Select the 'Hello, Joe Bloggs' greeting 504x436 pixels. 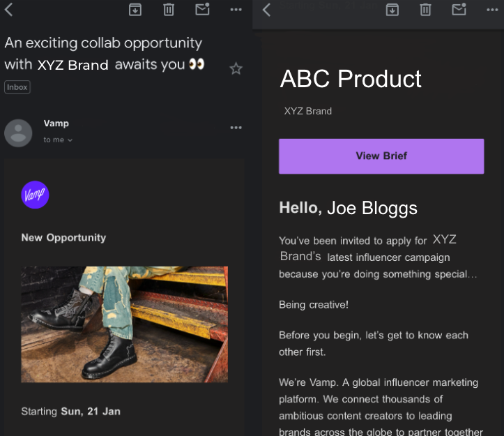(348, 208)
